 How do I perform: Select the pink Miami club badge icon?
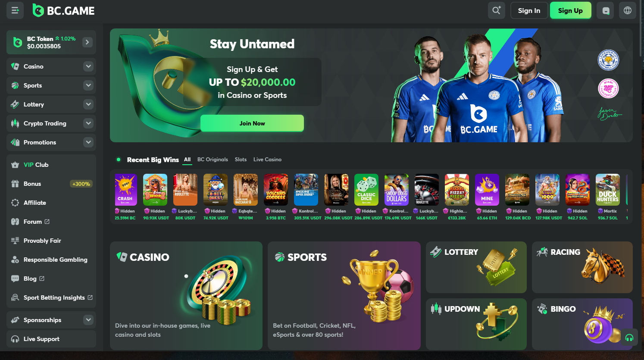608,89
